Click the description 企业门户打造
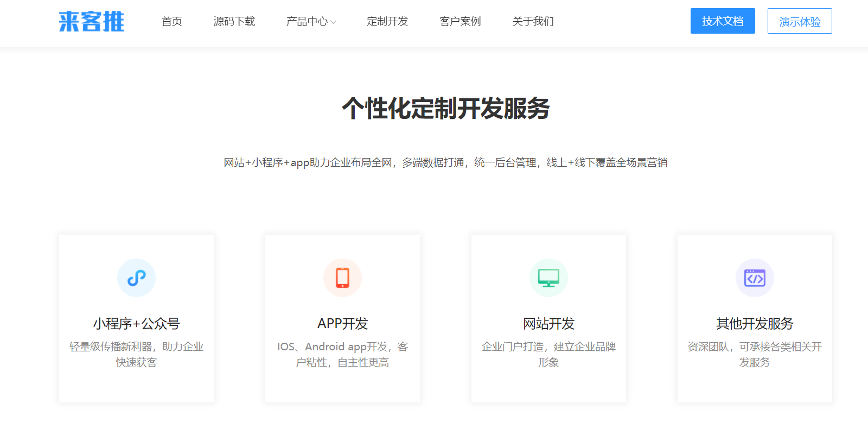This screenshot has width=868, height=422. tap(548, 354)
